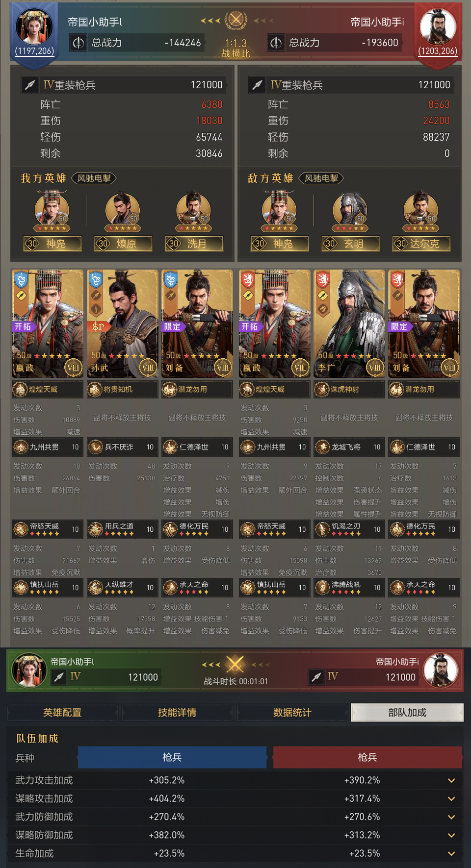Select the 孙武 hero card
Viewport: 471px width, 868px height.
tap(122, 323)
